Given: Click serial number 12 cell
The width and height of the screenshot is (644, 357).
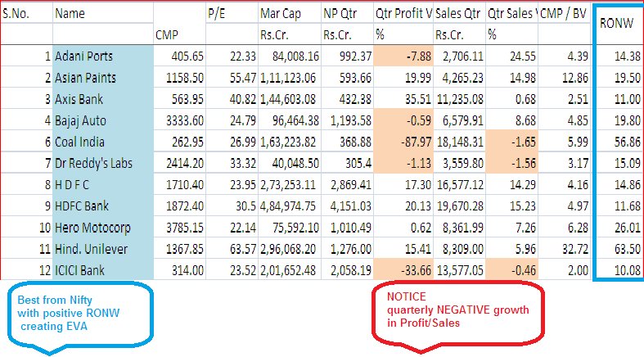Looking at the screenshot, I should point(27,269).
